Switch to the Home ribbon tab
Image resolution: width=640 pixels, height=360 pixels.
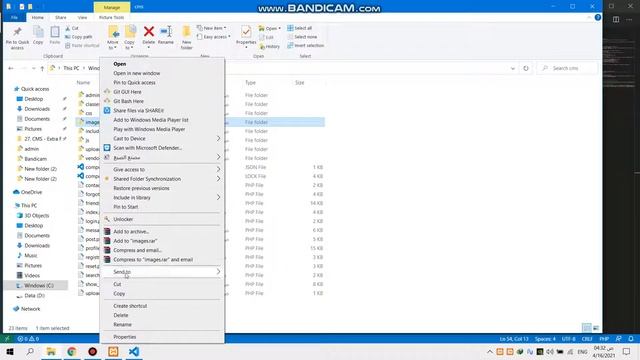38,18
